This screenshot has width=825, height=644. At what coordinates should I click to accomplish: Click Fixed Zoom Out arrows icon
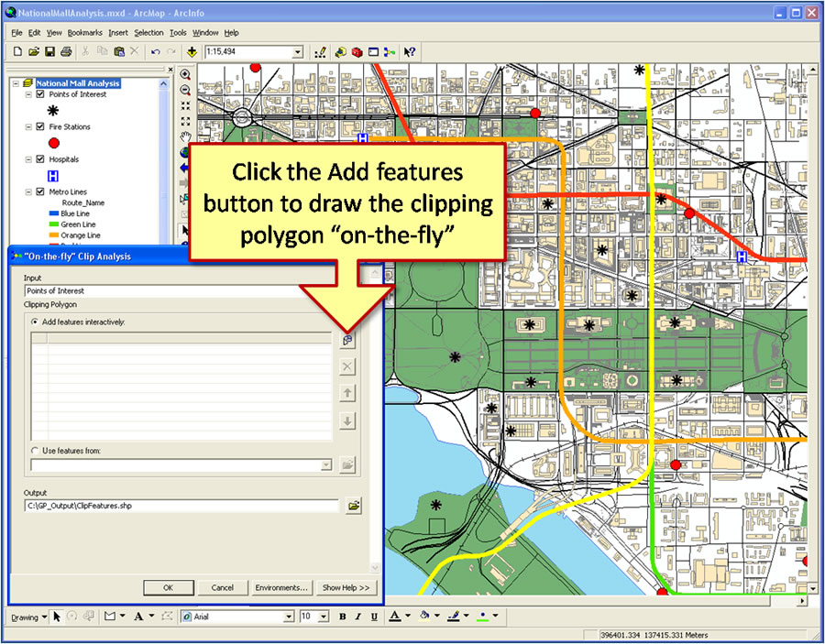185,122
